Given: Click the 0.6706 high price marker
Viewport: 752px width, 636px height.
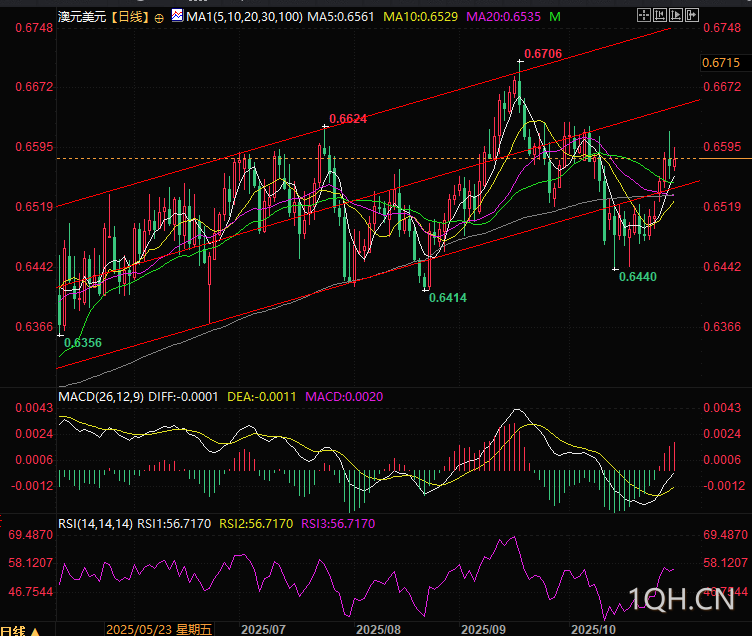Looking at the screenshot, I should 542,53.
